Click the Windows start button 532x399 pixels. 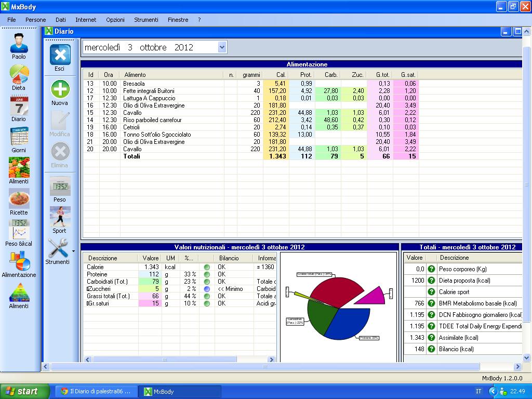[x=25, y=391]
